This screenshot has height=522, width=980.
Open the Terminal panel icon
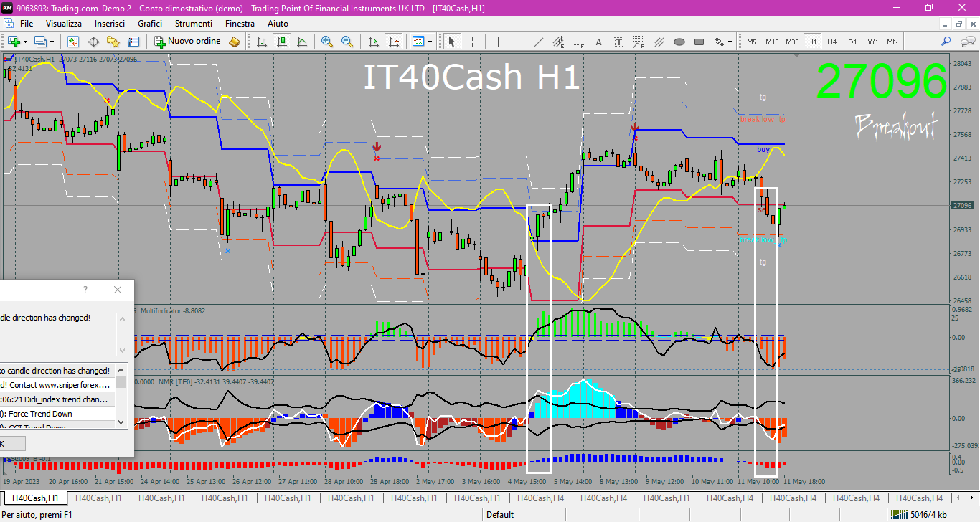133,42
